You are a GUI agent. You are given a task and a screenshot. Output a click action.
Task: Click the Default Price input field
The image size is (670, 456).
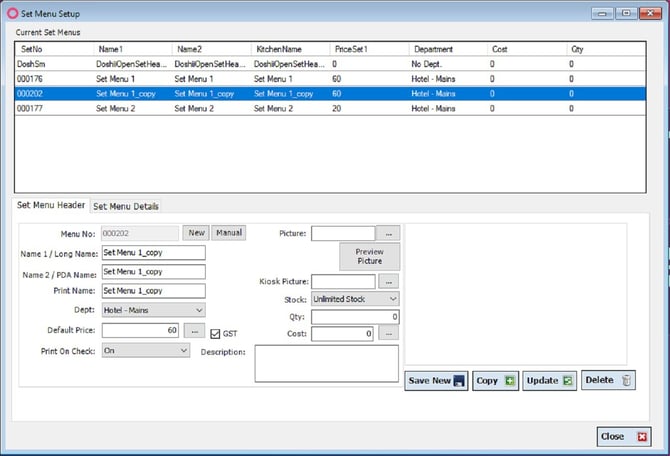point(140,330)
